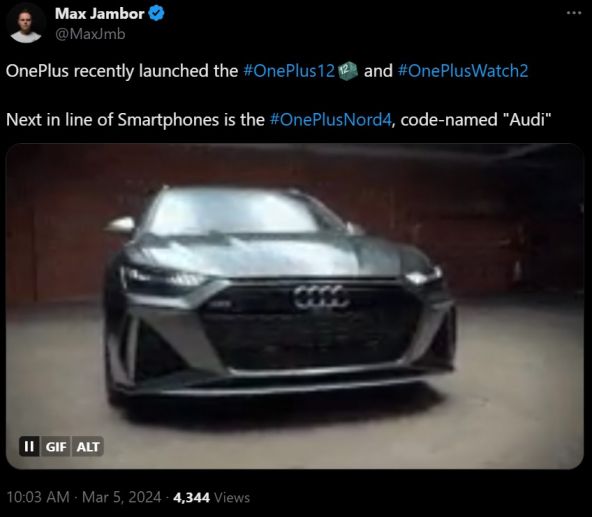Image resolution: width=592 pixels, height=517 pixels.
Task: Open Max Jambor's profile avatar
Action: [26, 24]
